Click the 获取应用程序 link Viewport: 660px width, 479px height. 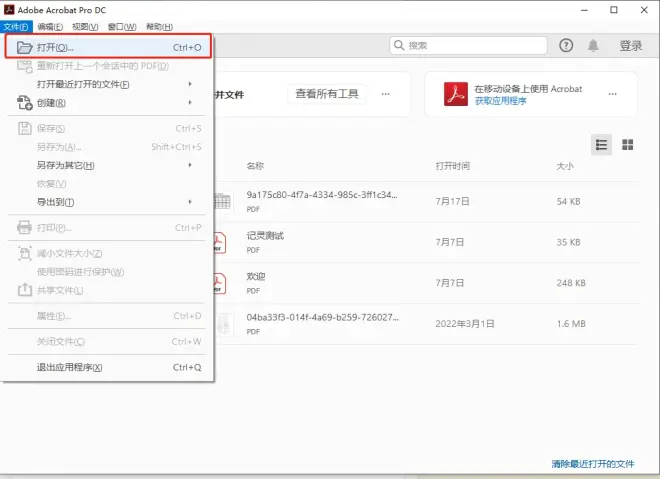(x=503, y=101)
